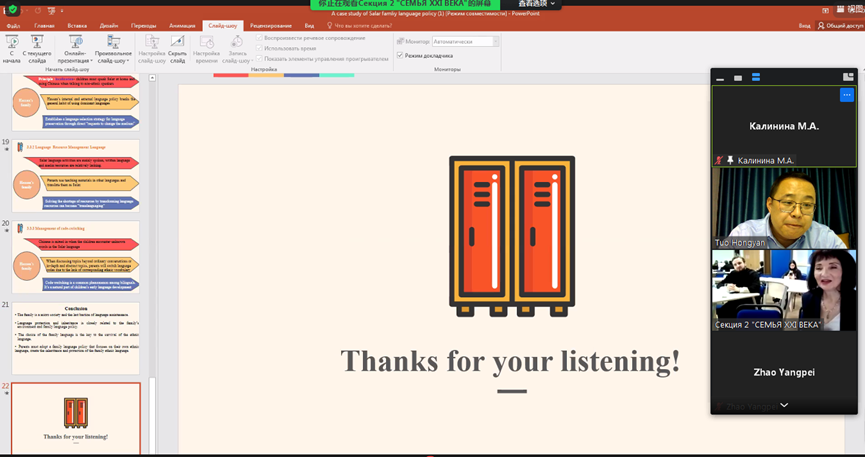865x457 pixels.
Task: Switch to the Рецензирование tab
Action: coord(271,26)
